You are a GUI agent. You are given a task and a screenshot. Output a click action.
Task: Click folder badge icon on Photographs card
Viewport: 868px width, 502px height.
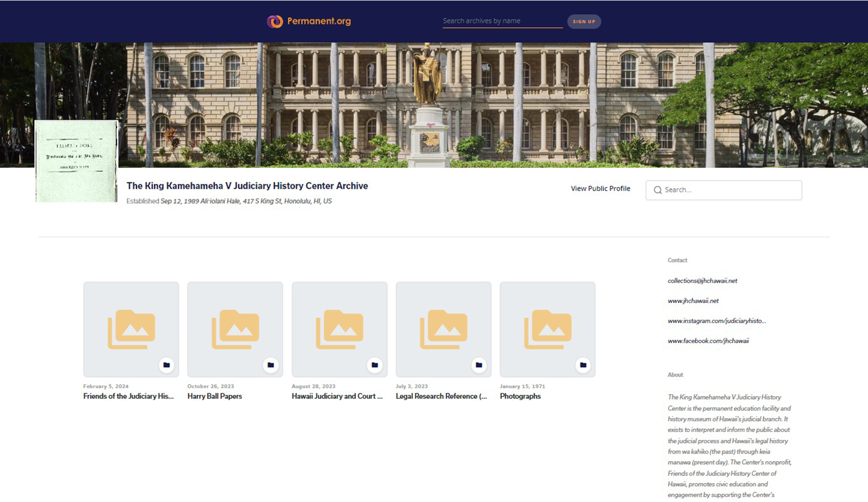click(x=583, y=365)
